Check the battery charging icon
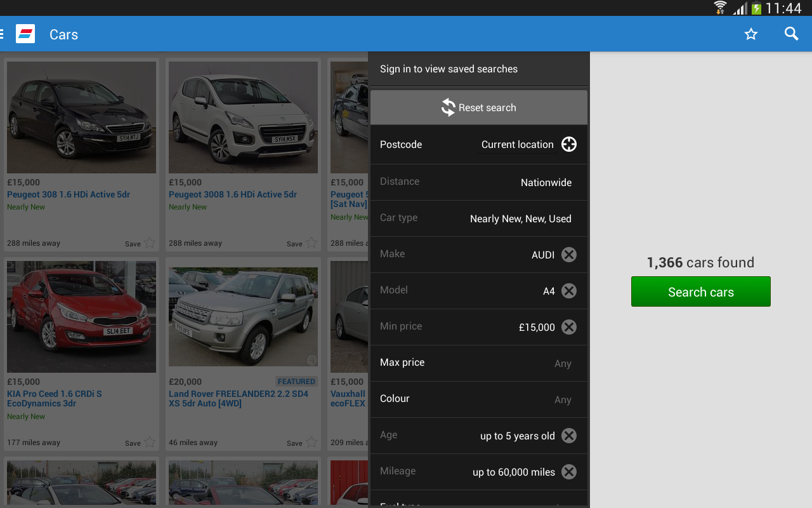The width and height of the screenshot is (812, 508). pos(756,8)
